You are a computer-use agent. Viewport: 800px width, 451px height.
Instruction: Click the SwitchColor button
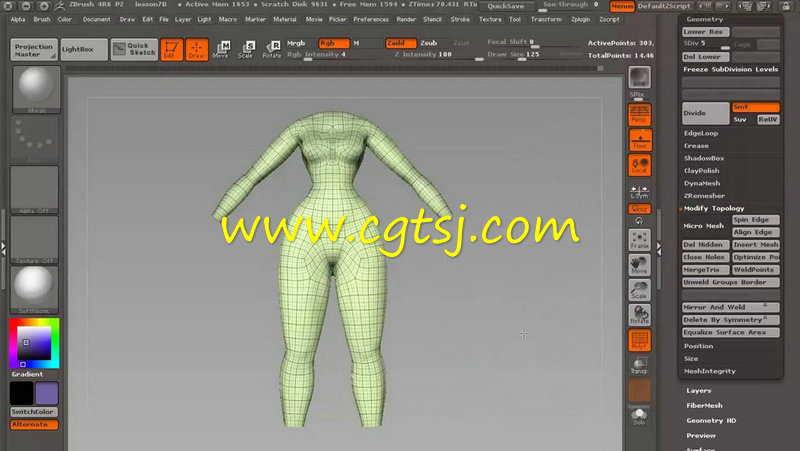point(34,412)
